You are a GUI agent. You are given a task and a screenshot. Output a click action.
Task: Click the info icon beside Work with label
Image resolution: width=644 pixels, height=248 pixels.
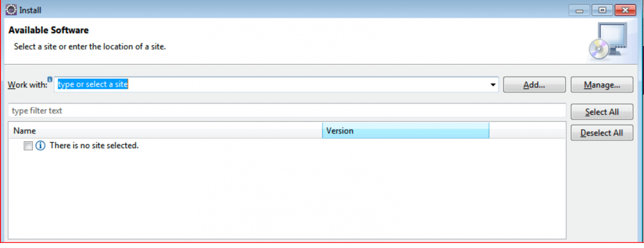click(x=50, y=79)
